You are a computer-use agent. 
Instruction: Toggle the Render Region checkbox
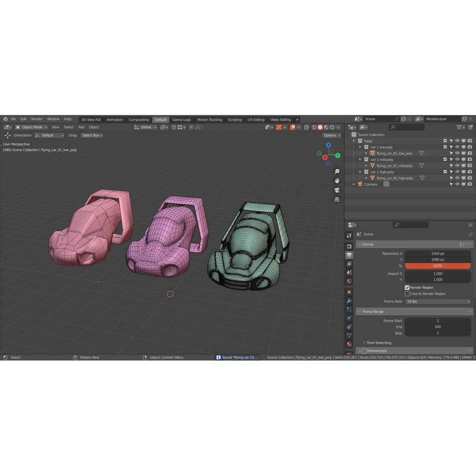coord(407,287)
